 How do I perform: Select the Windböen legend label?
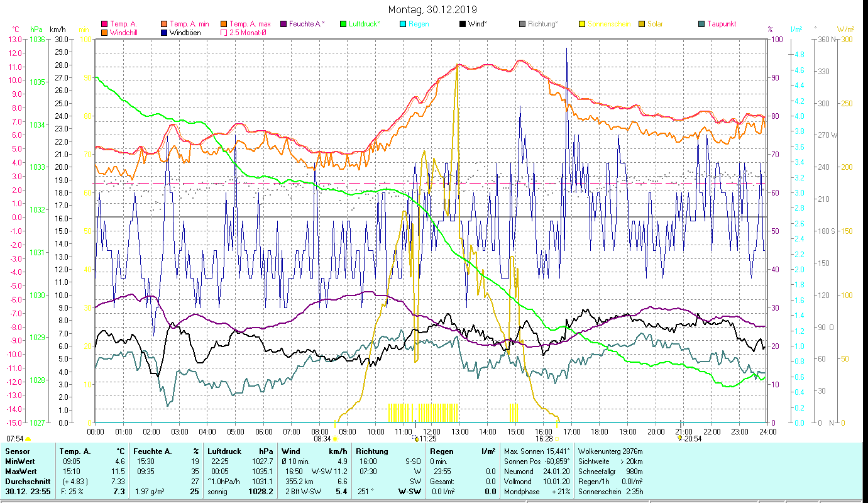[x=185, y=33]
